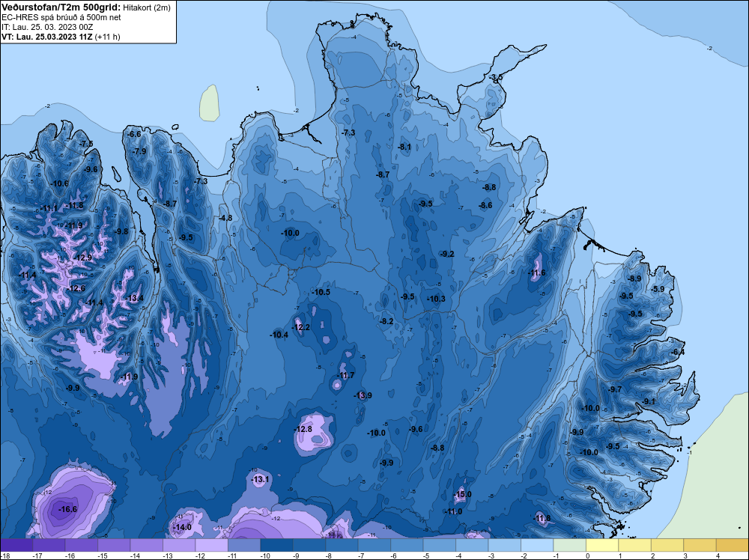Click the -16.6 temperature label

[x=68, y=509]
